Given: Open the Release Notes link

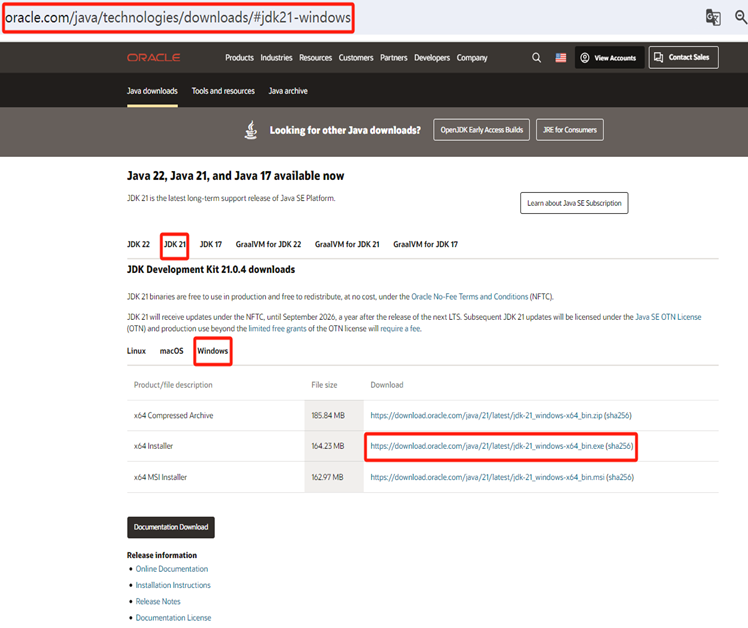Looking at the screenshot, I should 158,601.
